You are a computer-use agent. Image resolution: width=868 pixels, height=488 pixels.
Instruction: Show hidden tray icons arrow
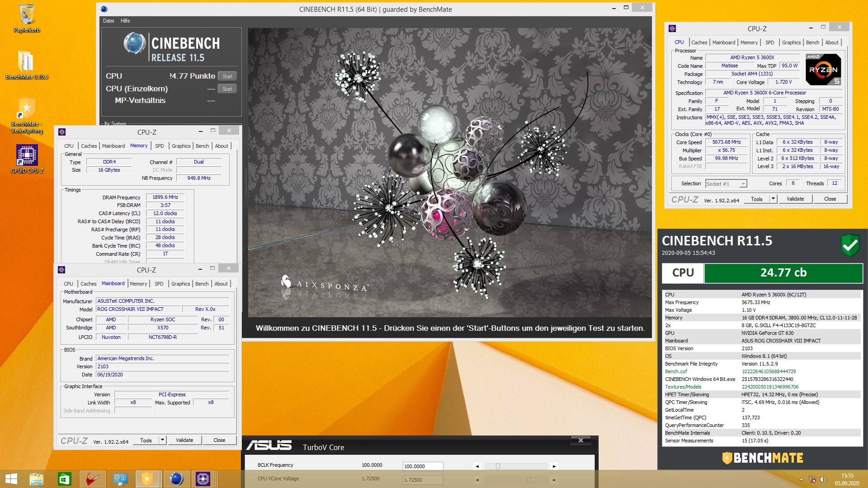click(x=801, y=479)
